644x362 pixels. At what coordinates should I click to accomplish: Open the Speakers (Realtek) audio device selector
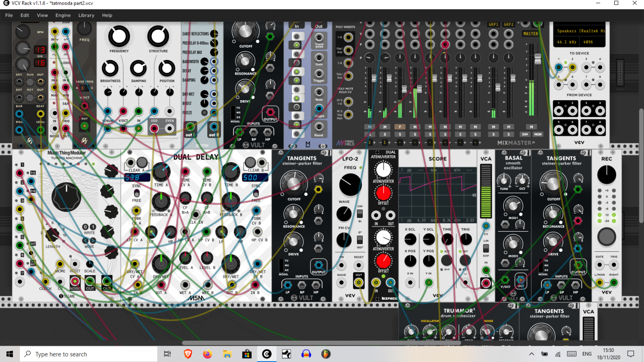(579, 31)
